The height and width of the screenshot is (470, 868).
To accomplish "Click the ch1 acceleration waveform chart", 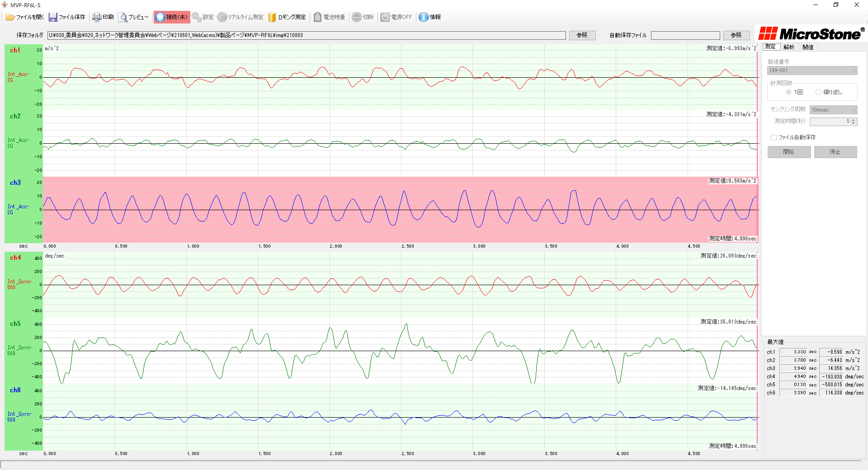I will pyautogui.click(x=401, y=77).
